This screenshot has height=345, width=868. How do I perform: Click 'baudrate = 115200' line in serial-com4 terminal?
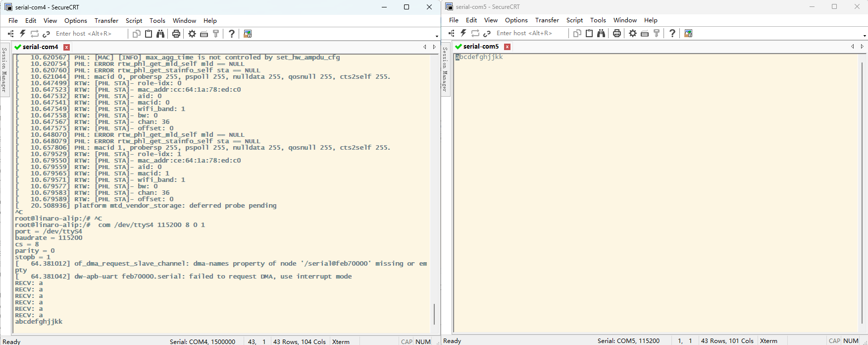49,238
